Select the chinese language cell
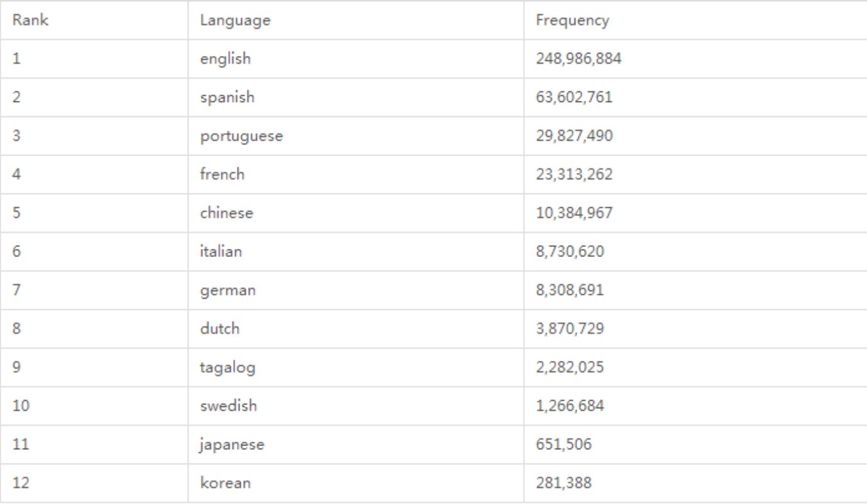 click(x=226, y=213)
